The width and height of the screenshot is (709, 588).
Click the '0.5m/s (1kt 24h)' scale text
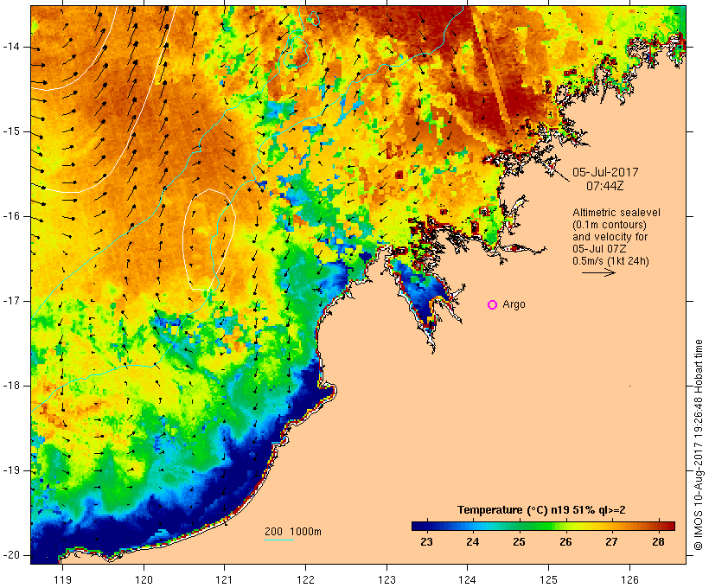610,261
